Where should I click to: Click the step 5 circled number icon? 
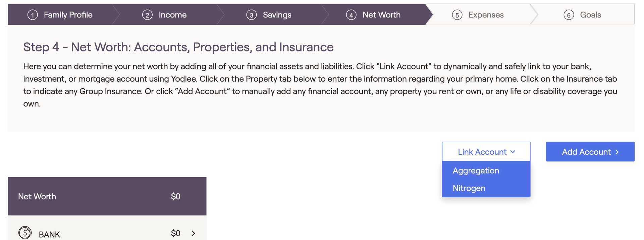(457, 15)
